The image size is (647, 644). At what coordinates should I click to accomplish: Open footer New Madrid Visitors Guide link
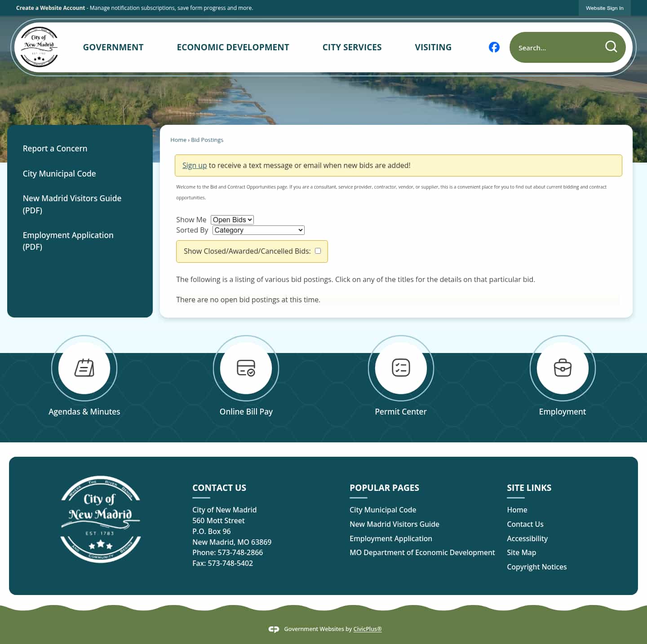394,525
